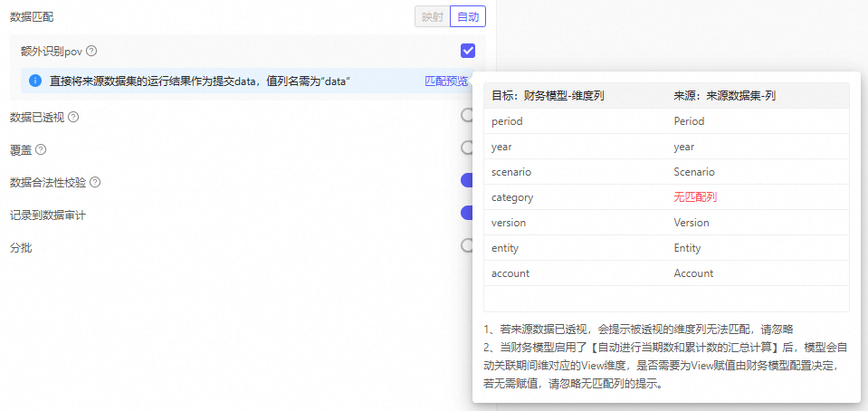Open the 匹配预览 link
Image resolution: width=868 pixels, height=411 pixels.
point(445,81)
